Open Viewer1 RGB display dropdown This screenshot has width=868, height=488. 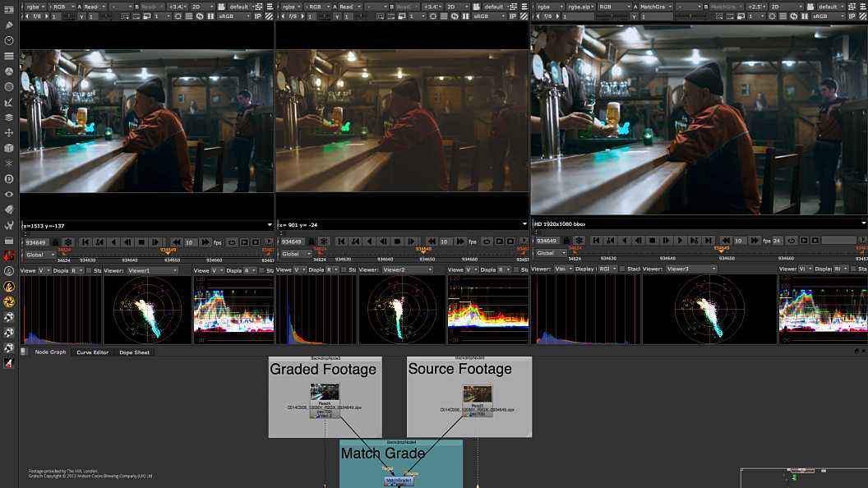(x=62, y=7)
